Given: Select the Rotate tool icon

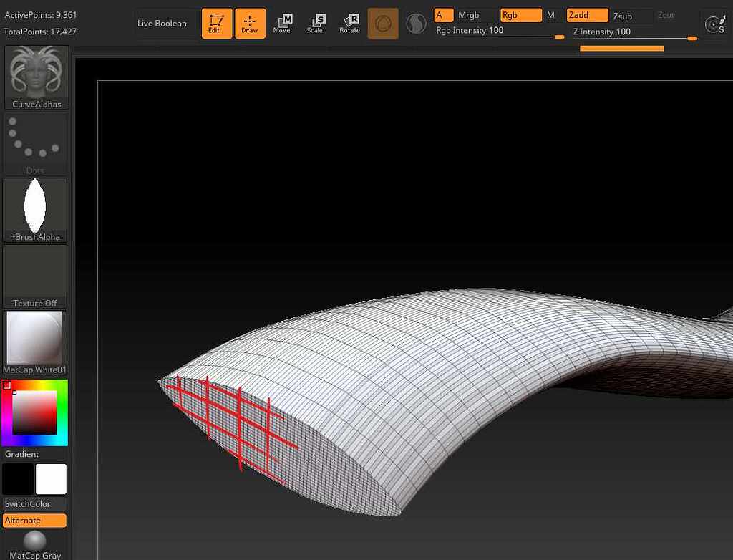Looking at the screenshot, I should click(349, 23).
